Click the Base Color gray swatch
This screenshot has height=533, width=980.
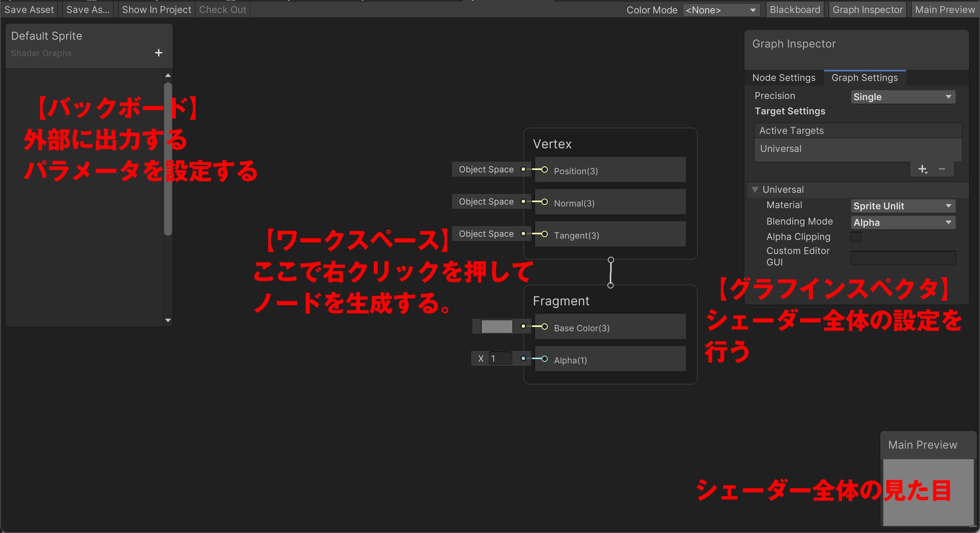(x=497, y=327)
